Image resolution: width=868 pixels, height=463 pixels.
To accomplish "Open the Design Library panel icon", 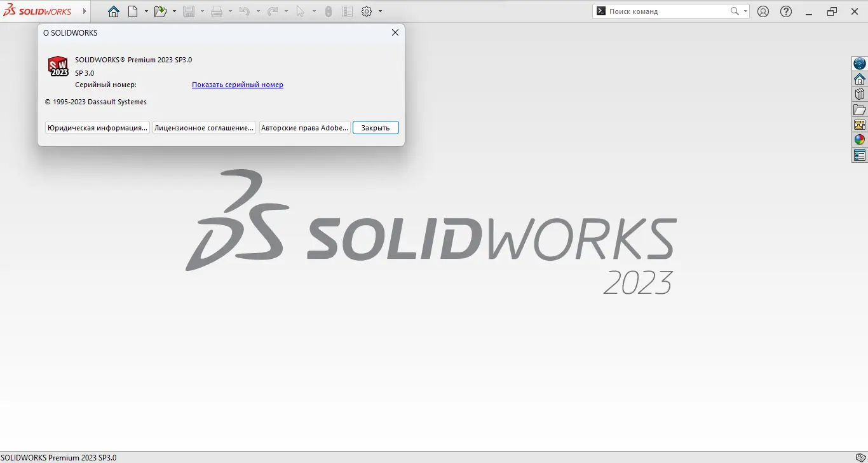I will pyautogui.click(x=860, y=93).
